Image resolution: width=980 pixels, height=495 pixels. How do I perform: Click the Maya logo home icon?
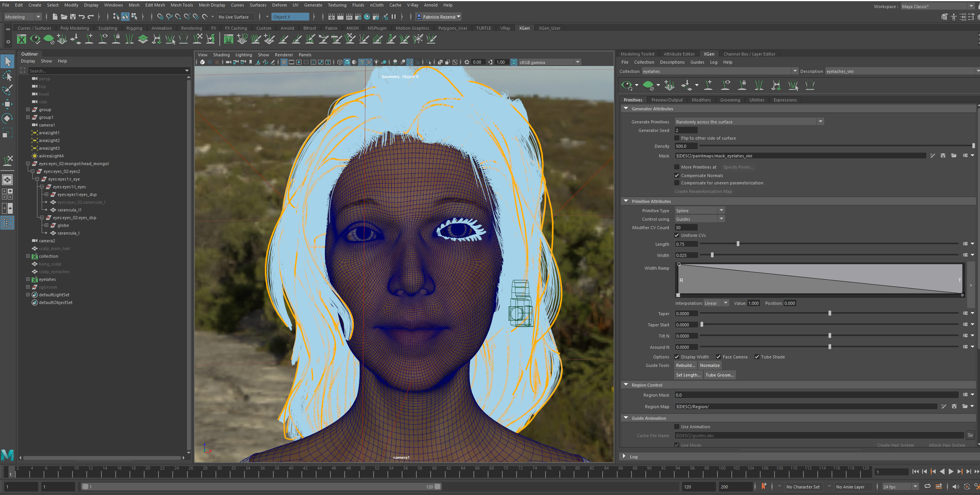coord(7,455)
